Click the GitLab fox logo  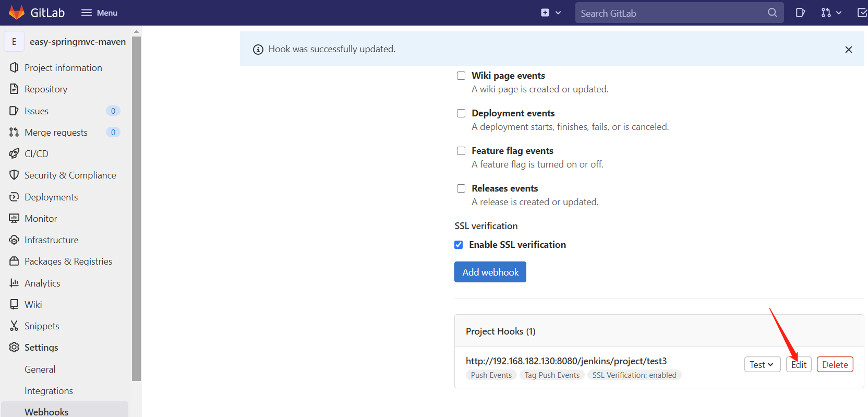17,13
